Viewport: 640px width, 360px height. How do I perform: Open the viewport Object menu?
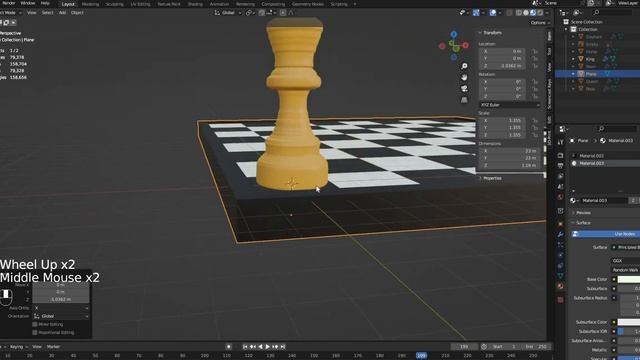pos(77,13)
